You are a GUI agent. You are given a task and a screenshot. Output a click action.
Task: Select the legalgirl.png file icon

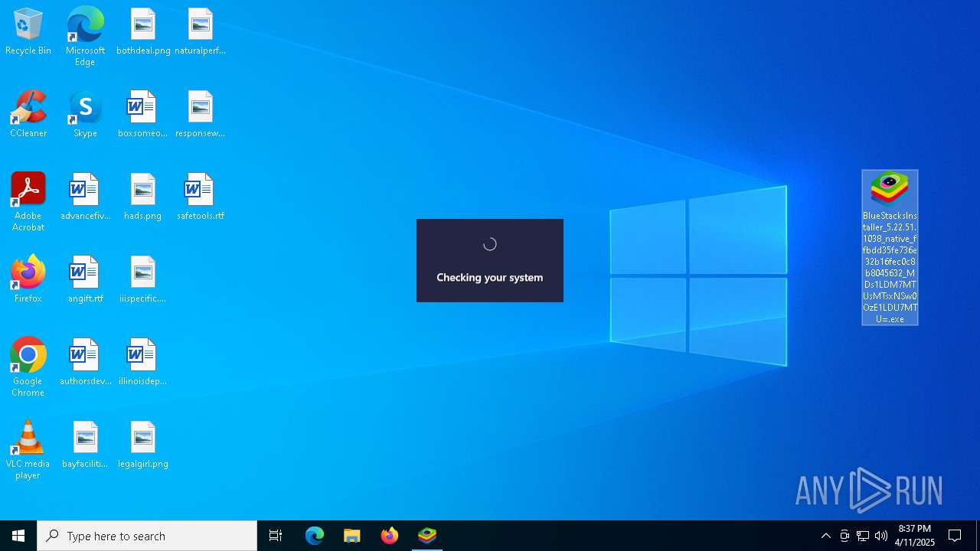coord(142,445)
